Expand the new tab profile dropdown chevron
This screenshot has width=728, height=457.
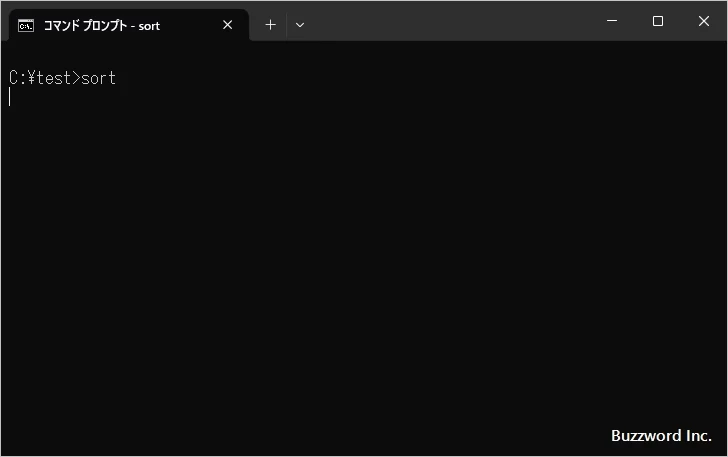pyautogui.click(x=300, y=25)
